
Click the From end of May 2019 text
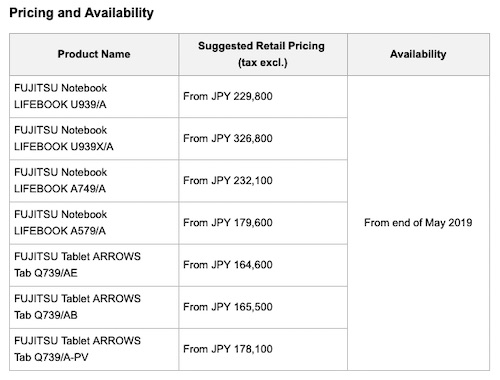click(x=418, y=223)
